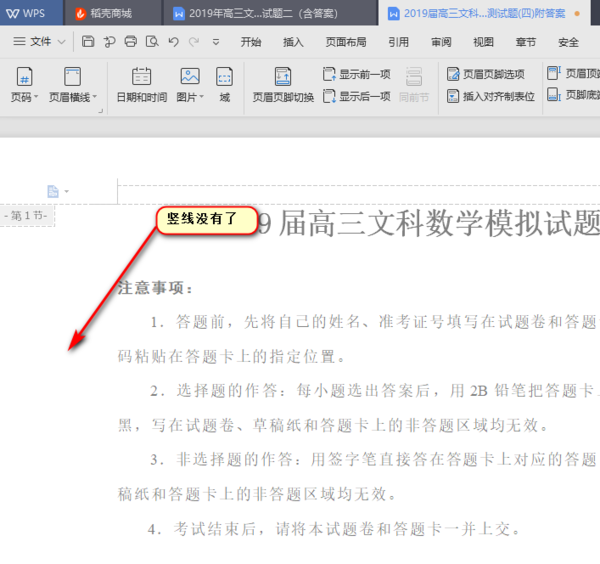This screenshot has width=600, height=564.
Task: Click the 页眉横线 header line icon
Action: [x=72, y=77]
